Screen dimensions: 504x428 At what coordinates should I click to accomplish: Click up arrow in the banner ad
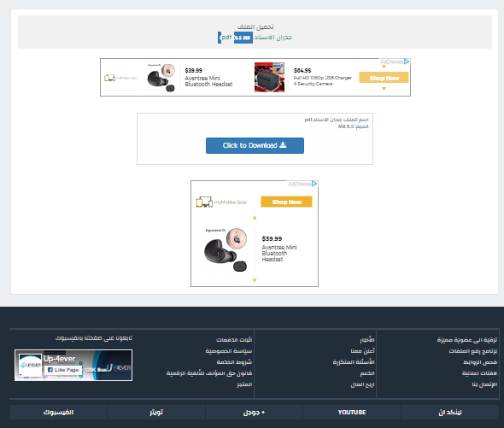384,67
